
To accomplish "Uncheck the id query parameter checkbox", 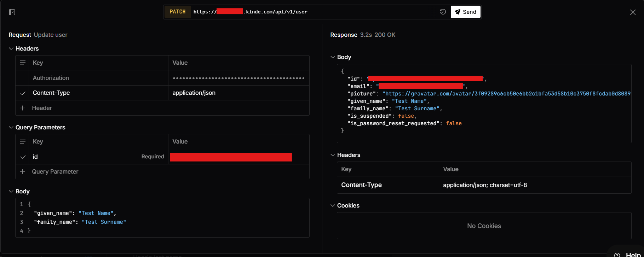I will [x=23, y=157].
